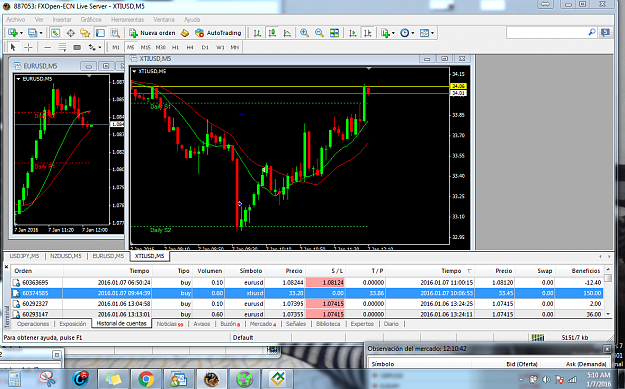The width and height of the screenshot is (625, 389).
Task: Open the Strategy Tester icon
Action: pyautogui.click(x=115, y=33)
